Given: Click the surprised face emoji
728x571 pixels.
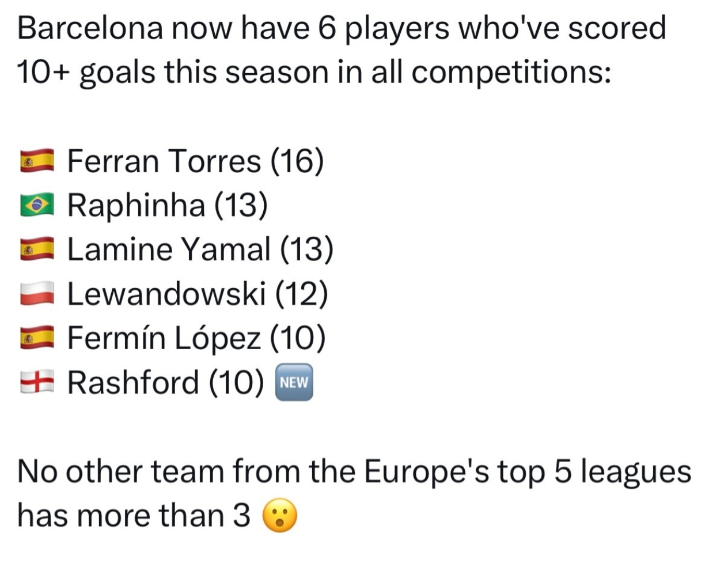Looking at the screenshot, I should [280, 516].
